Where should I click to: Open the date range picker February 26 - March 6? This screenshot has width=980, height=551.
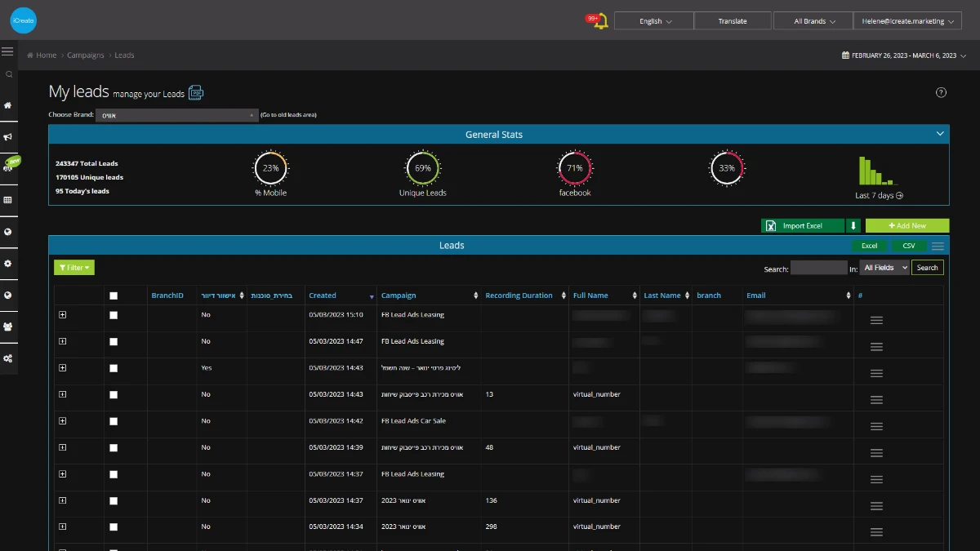(x=904, y=56)
